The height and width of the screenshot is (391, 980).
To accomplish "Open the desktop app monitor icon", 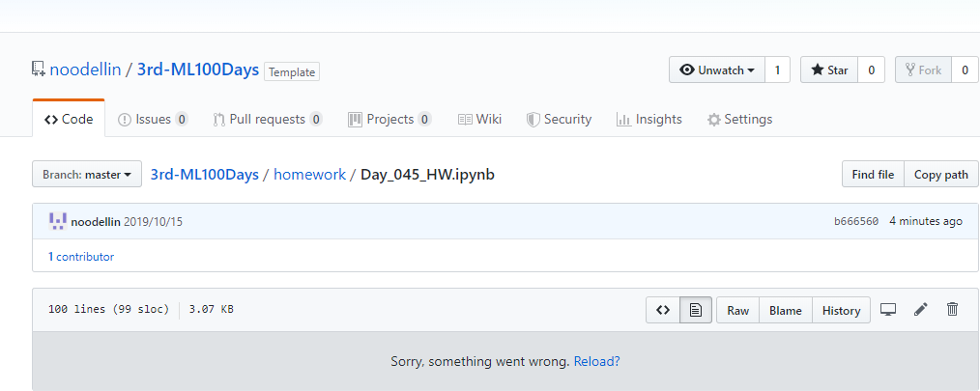I will tap(888, 309).
